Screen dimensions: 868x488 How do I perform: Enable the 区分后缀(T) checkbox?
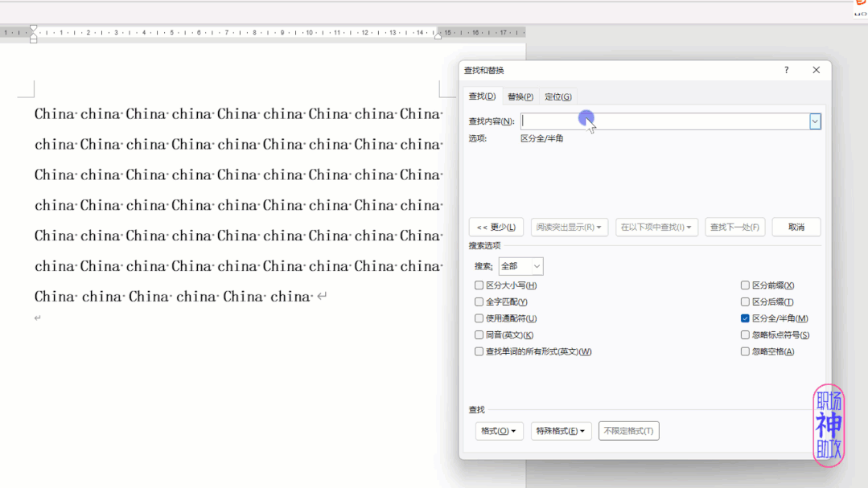pyautogui.click(x=745, y=302)
